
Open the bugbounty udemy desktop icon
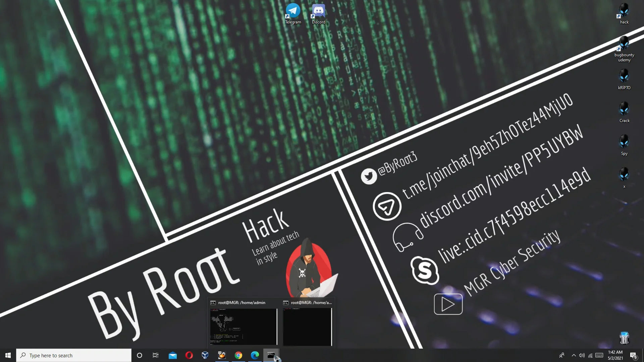coord(624,49)
